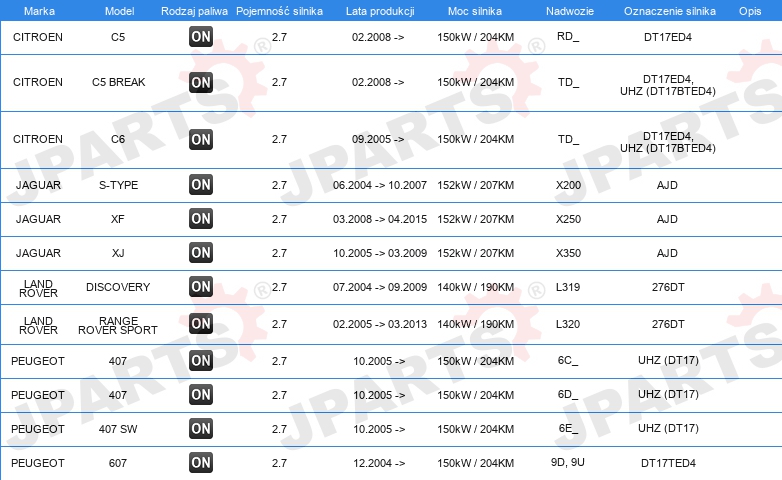Click the DT17ED4 engine code in C5 row
The width and height of the screenshot is (782, 480).
click(x=668, y=37)
